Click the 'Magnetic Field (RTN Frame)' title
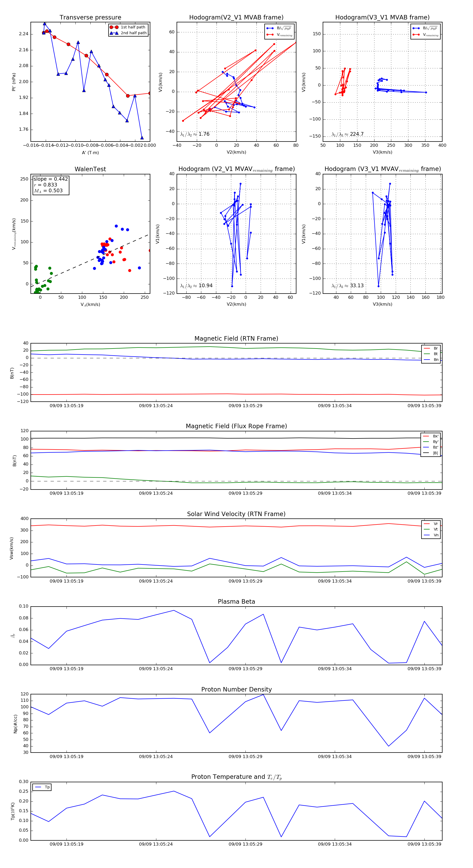 (236, 339)
